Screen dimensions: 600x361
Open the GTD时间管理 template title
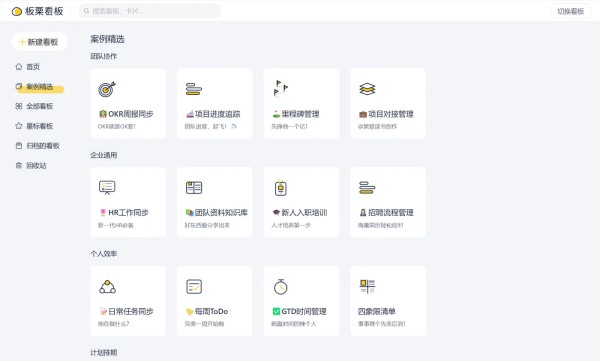(299, 312)
